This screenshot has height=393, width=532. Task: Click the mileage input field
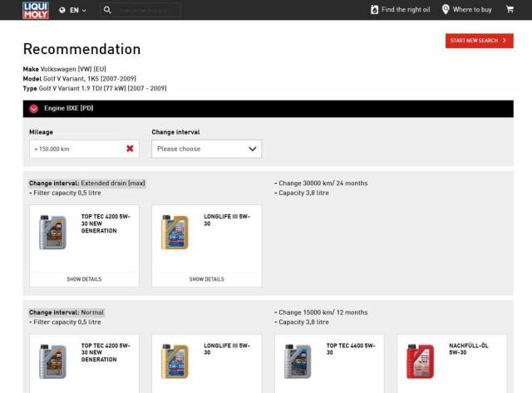(75, 149)
